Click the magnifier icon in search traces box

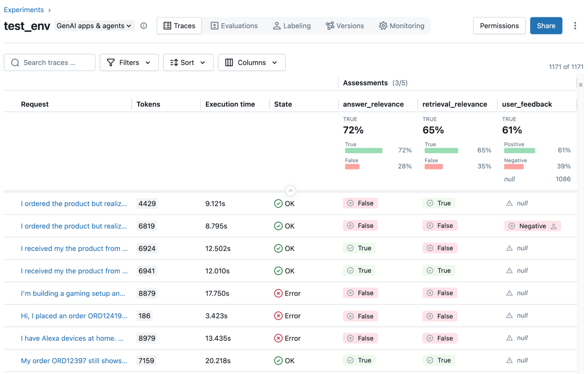coord(15,62)
